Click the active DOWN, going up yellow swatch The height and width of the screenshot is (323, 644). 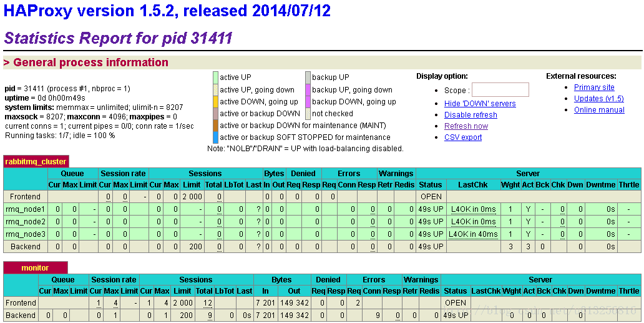coord(215,101)
